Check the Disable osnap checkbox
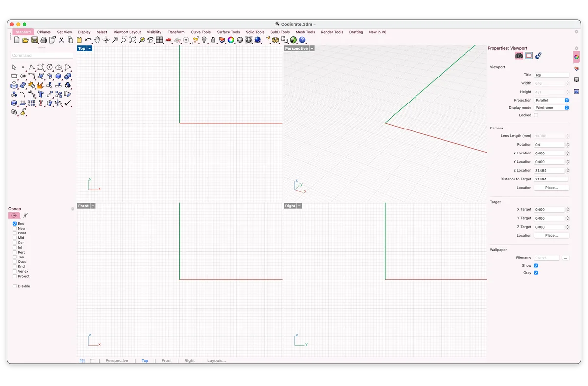The height and width of the screenshot is (386, 588). pos(15,286)
